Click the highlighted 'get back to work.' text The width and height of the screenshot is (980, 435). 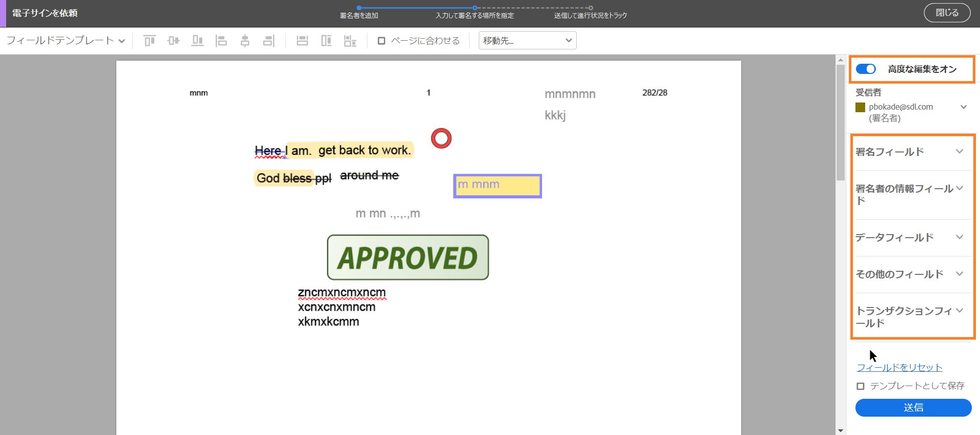coord(365,150)
